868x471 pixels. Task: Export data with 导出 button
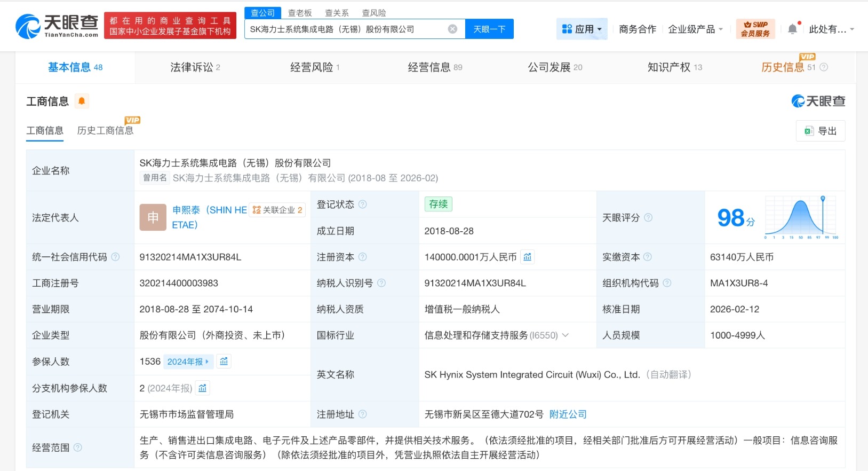click(x=821, y=131)
